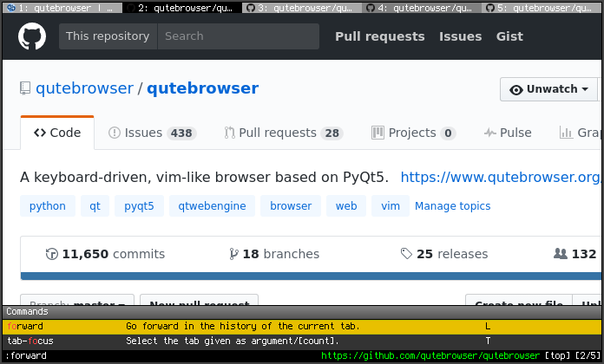The height and width of the screenshot is (364, 604).
Task: Open Gist in top navigation
Action: 509,36
